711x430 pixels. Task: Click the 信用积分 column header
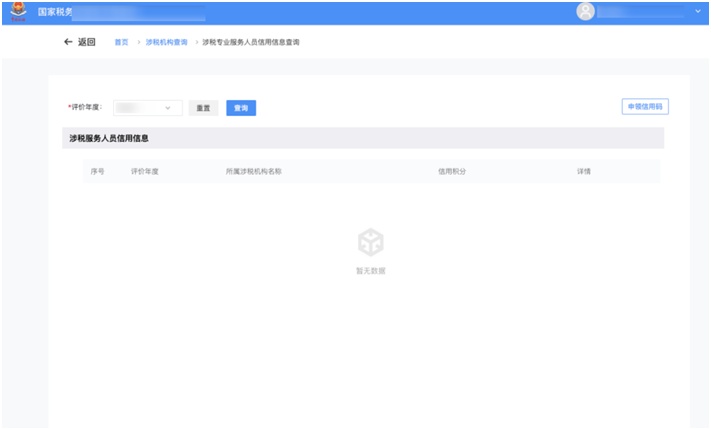[x=452, y=171]
